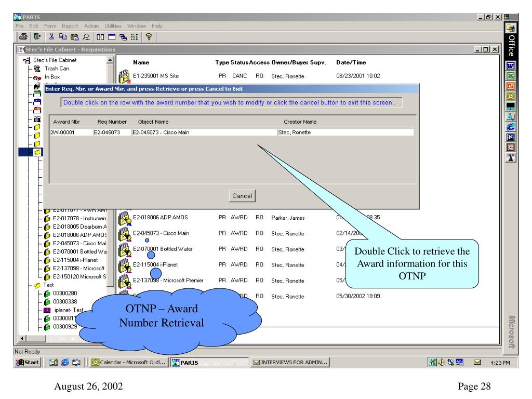Viewport: 532px width, 399px height.
Task: Click the Creator Name column header
Action: pyautogui.click(x=300, y=122)
